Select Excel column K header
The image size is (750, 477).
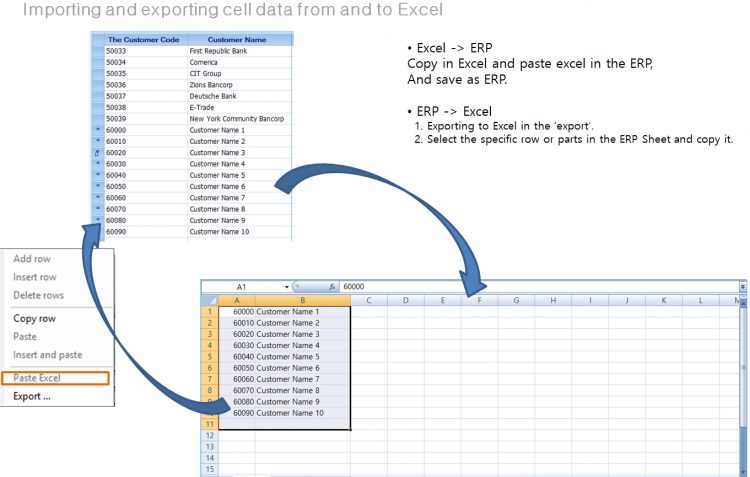tap(663, 300)
